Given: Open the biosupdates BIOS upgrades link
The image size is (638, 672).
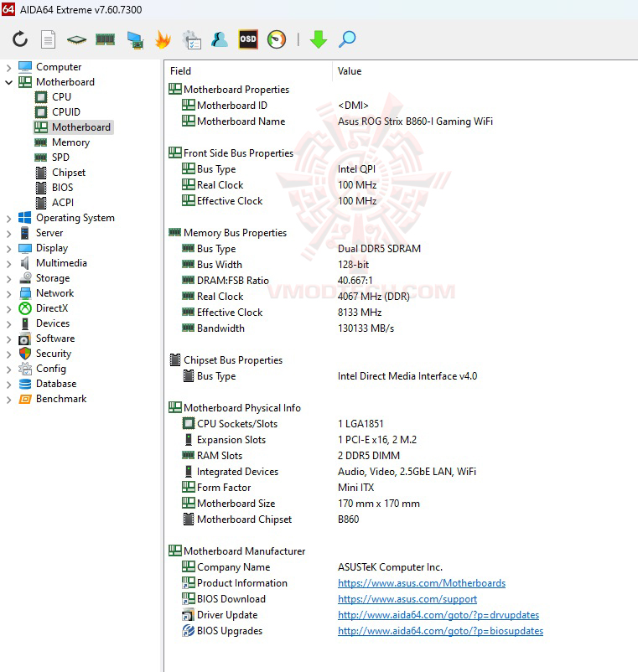Looking at the screenshot, I should tap(440, 631).
